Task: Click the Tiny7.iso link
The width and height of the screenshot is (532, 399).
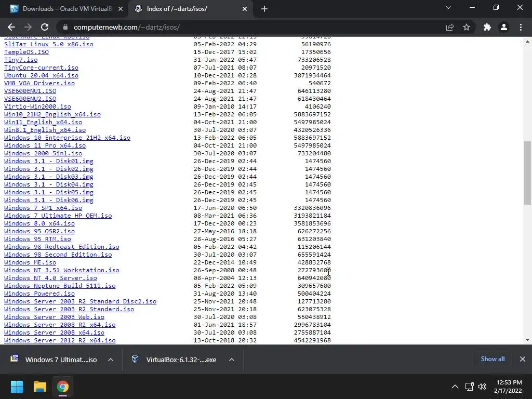Action: (21, 60)
